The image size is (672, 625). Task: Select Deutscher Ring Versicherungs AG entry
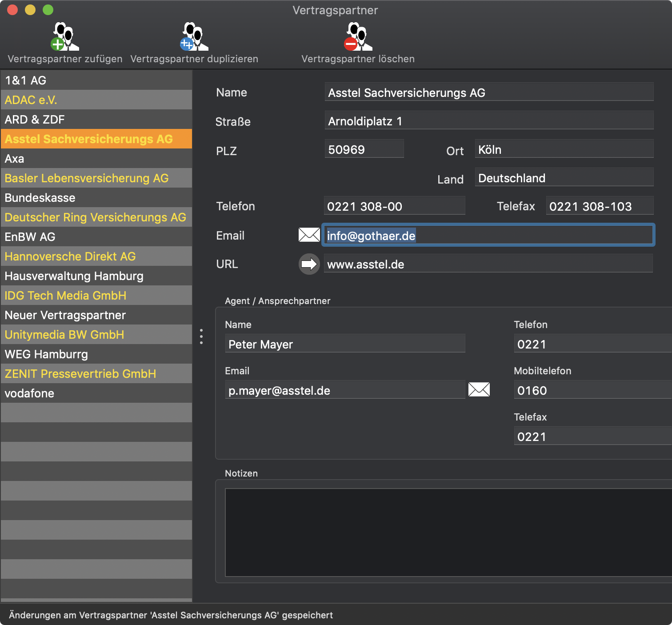coord(96,217)
